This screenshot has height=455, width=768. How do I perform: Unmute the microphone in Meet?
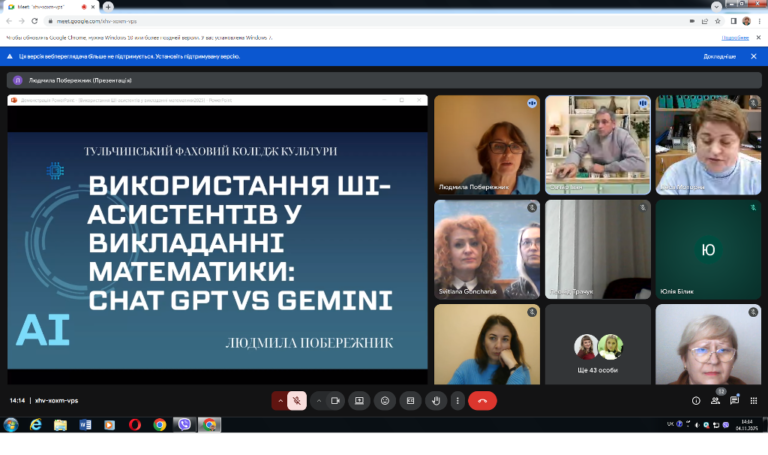pos(297,401)
